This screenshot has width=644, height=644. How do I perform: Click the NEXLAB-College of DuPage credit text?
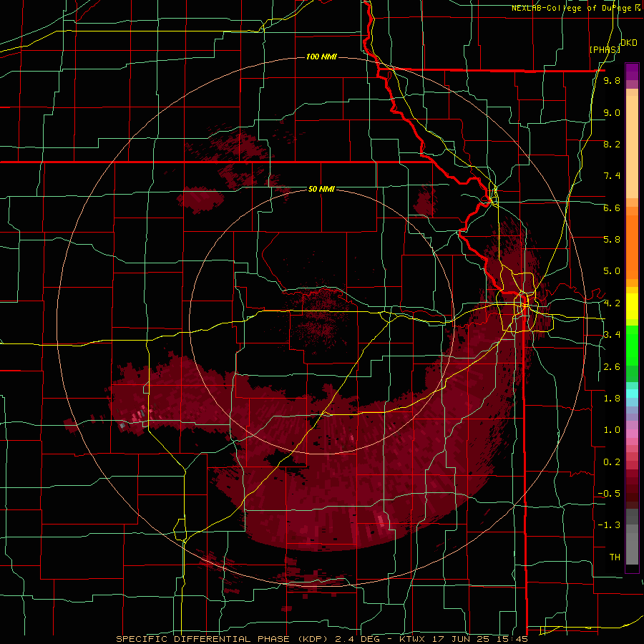[573, 8]
